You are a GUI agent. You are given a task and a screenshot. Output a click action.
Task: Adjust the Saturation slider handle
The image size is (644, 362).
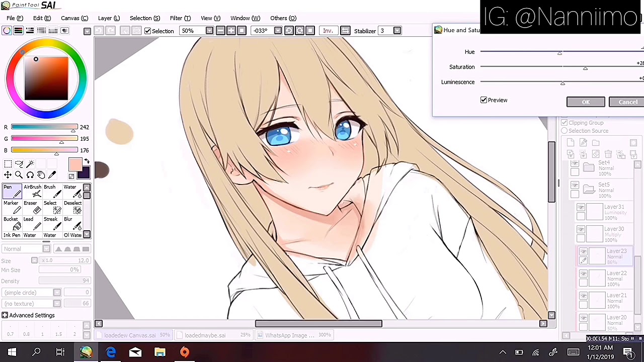click(x=585, y=68)
